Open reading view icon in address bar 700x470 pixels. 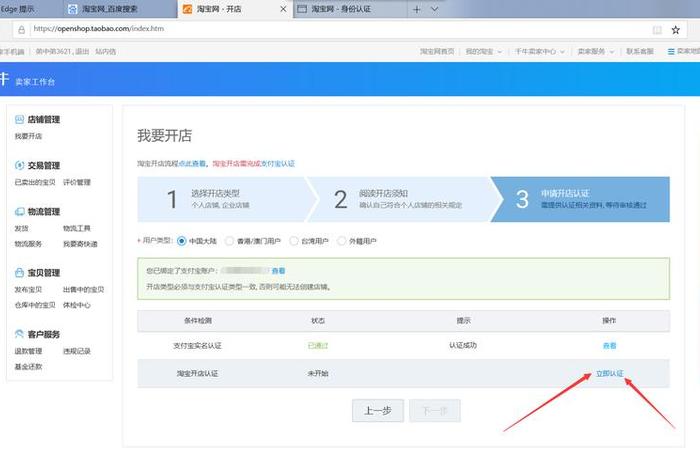click(657, 30)
